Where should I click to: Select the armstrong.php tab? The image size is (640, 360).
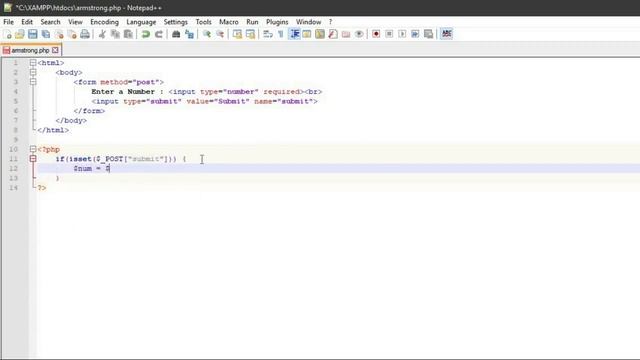point(30,50)
